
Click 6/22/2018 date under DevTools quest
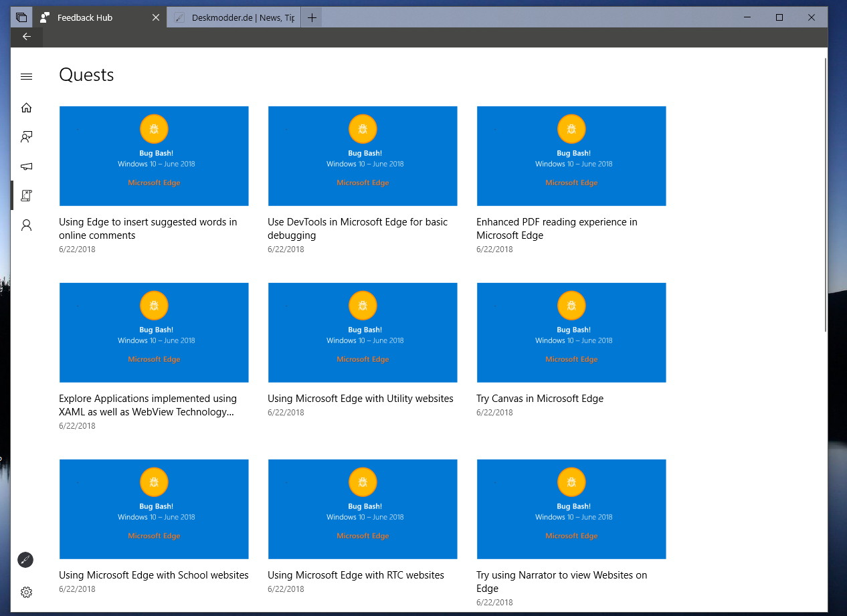pos(286,249)
